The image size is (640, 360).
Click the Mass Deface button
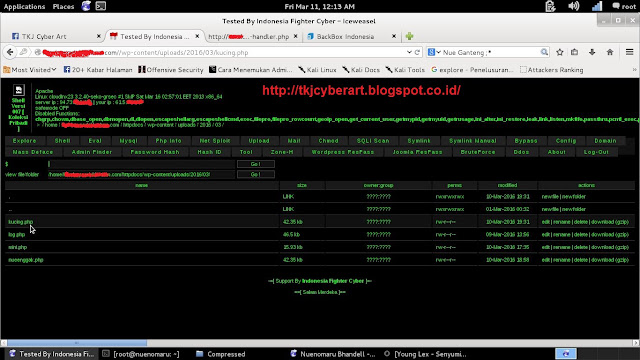(x=33, y=152)
